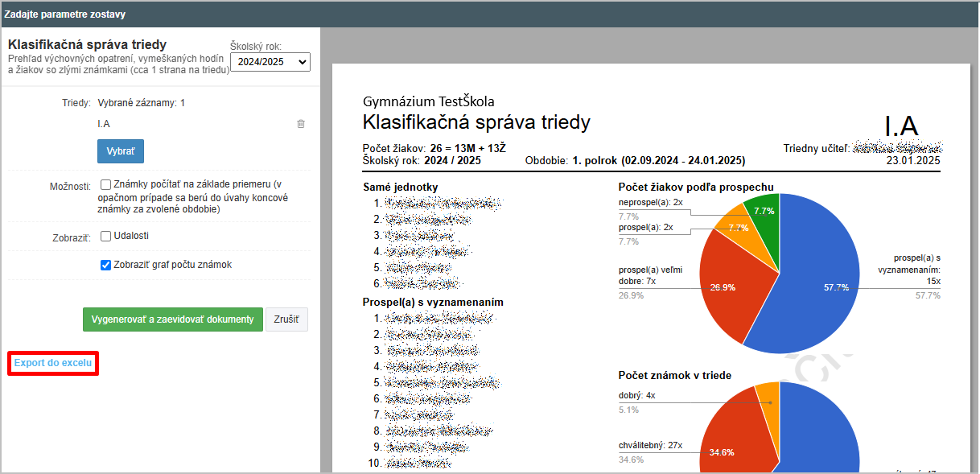Screen dimensions: 980x474
Task: Click the 'Obdobie: 1. polrok' period text
Action: click(635, 160)
